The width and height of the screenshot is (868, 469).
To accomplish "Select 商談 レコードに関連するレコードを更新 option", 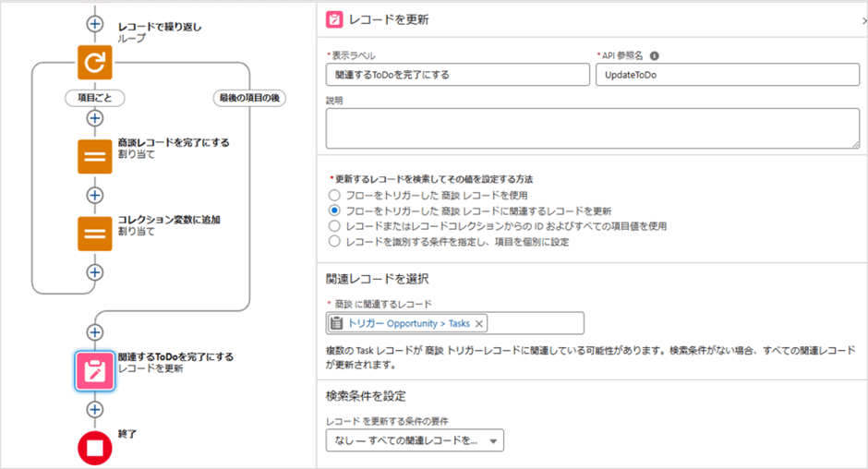I will [x=333, y=210].
